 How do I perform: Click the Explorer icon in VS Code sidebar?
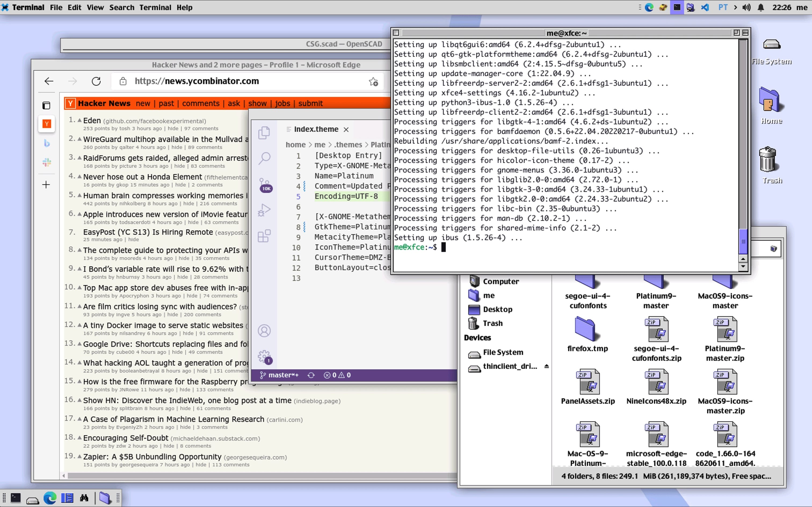coord(264,132)
